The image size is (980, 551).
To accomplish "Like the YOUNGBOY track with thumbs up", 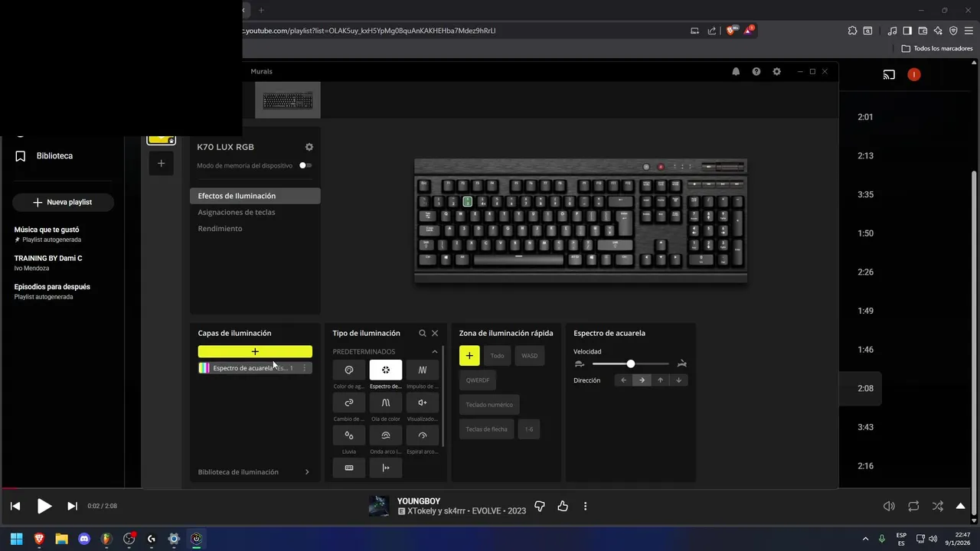I will pyautogui.click(x=563, y=506).
